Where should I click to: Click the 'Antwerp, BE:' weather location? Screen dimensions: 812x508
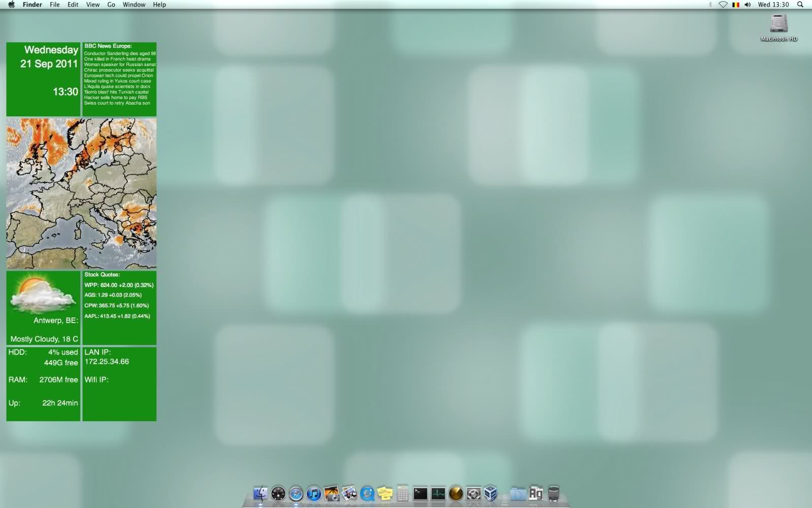point(56,321)
